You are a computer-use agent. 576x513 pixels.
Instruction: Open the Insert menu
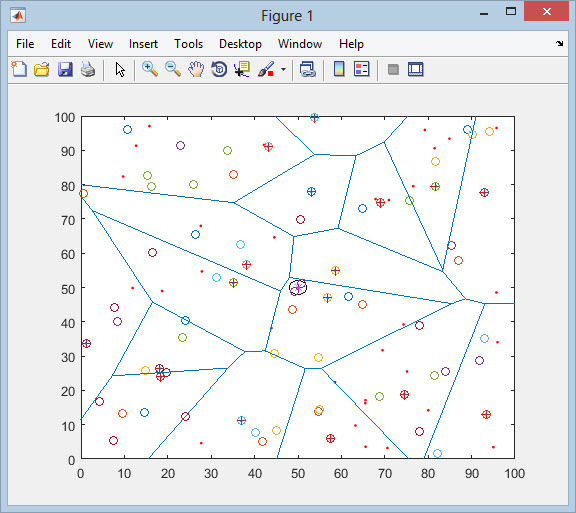tap(143, 44)
